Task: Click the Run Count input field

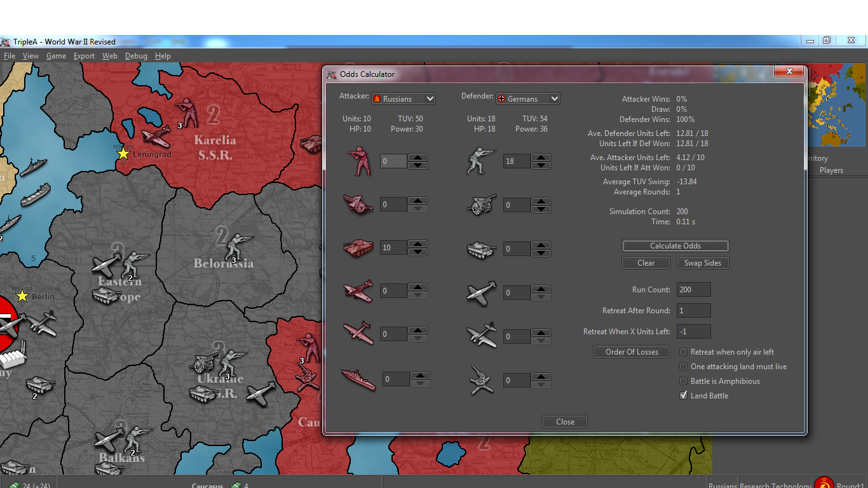Action: 693,290
